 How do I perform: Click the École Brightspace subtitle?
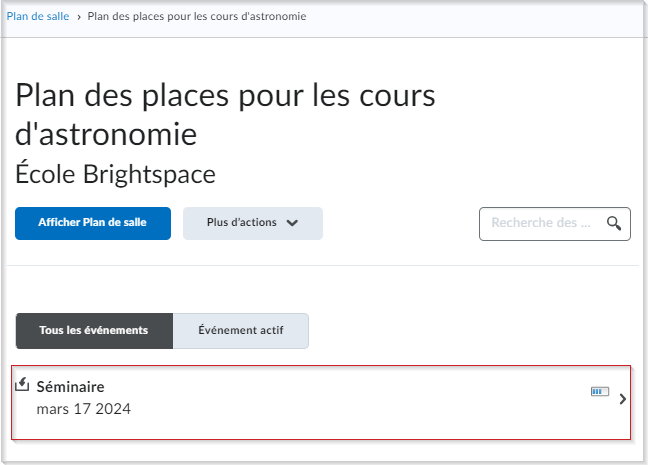click(x=115, y=174)
